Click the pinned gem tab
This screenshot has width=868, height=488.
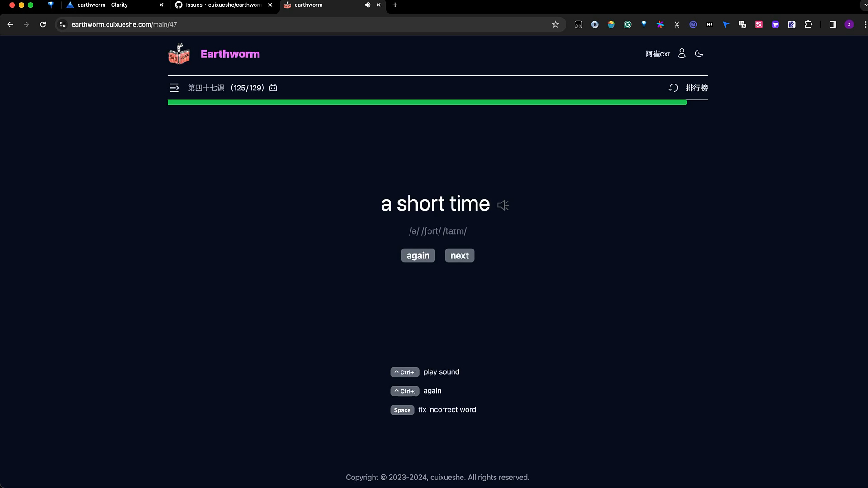(x=51, y=5)
